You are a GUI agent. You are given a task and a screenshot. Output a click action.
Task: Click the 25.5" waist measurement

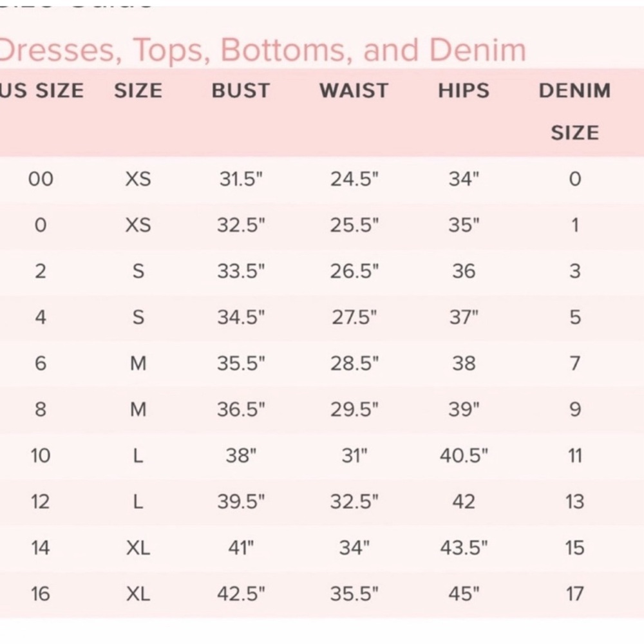click(x=354, y=225)
